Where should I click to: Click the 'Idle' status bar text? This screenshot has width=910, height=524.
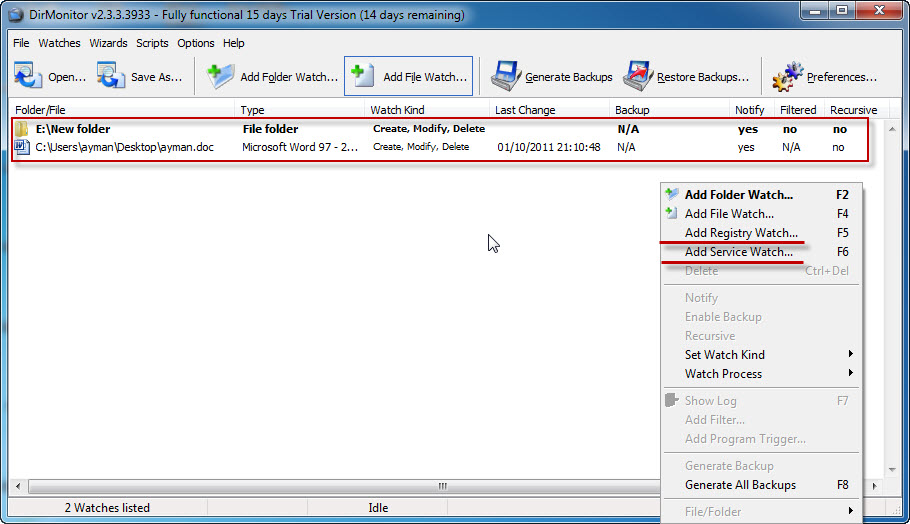point(378,508)
